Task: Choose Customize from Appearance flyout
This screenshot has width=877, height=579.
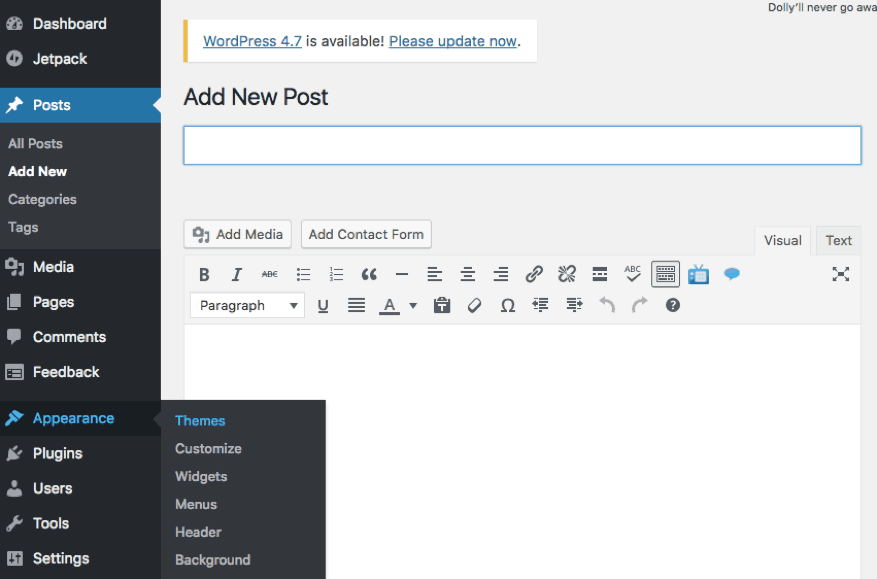Action: pyautogui.click(x=208, y=449)
